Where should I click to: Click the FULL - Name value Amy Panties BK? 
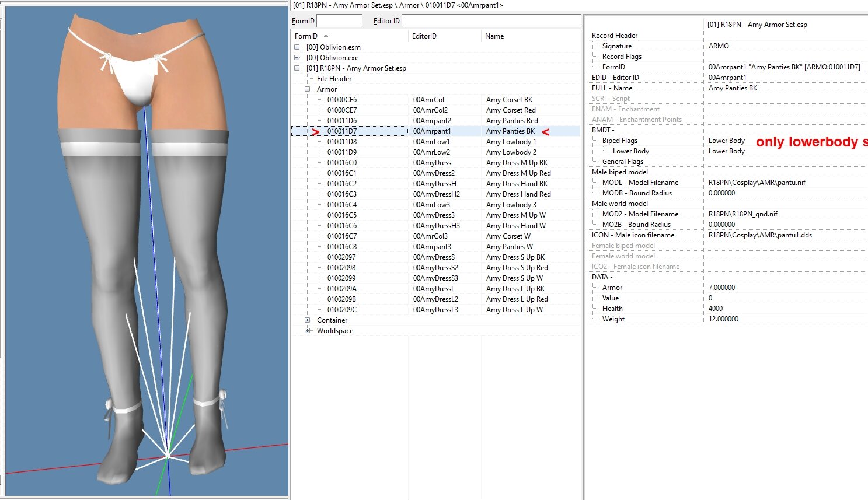coord(733,88)
